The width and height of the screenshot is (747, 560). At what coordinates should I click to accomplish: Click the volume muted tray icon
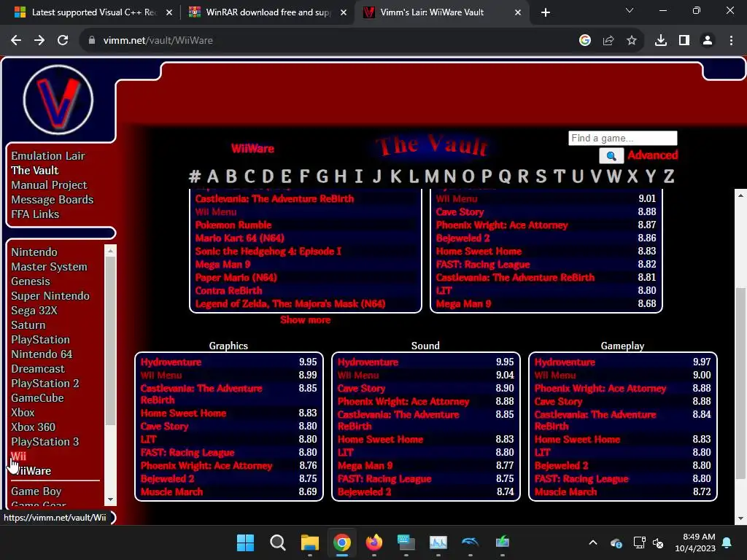659,542
